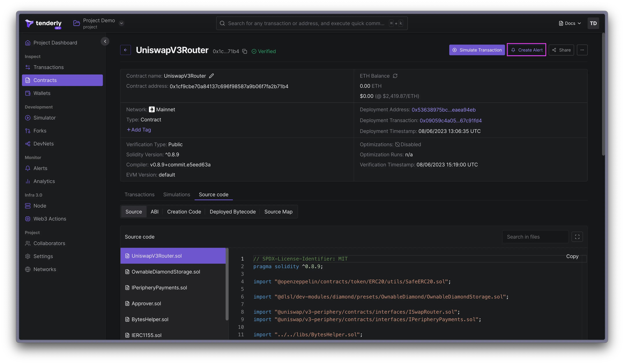624x364 pixels.
Task: Switch to the Creation Code sub-tab
Action: [x=184, y=212]
